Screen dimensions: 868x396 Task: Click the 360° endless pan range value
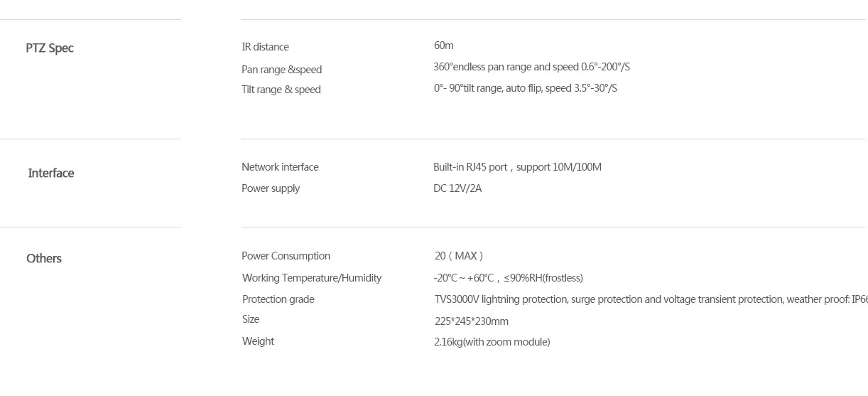531,67
